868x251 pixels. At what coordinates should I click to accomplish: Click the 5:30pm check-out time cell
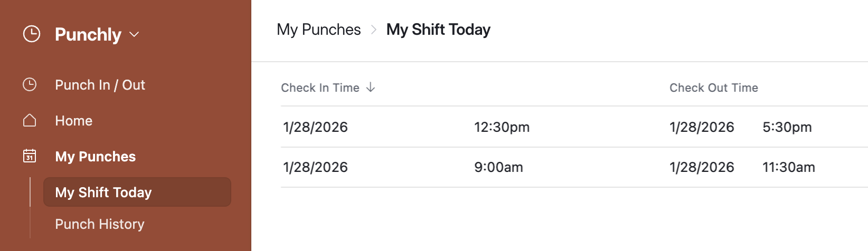point(787,127)
